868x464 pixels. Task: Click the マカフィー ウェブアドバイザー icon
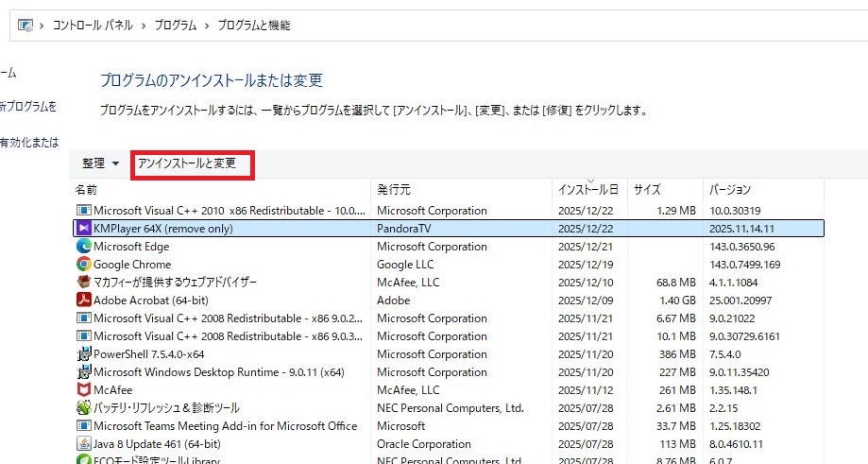tap(83, 283)
